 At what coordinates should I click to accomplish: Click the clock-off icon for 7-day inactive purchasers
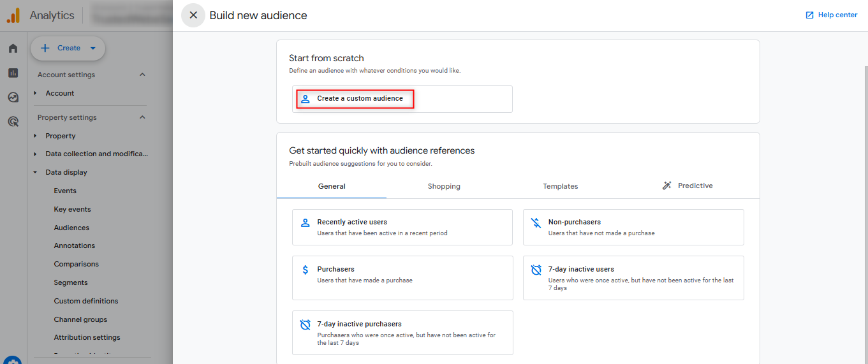(x=305, y=324)
